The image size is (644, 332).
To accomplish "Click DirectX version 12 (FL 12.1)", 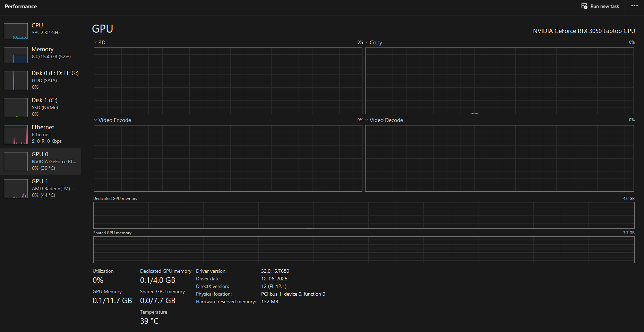I will [274, 286].
